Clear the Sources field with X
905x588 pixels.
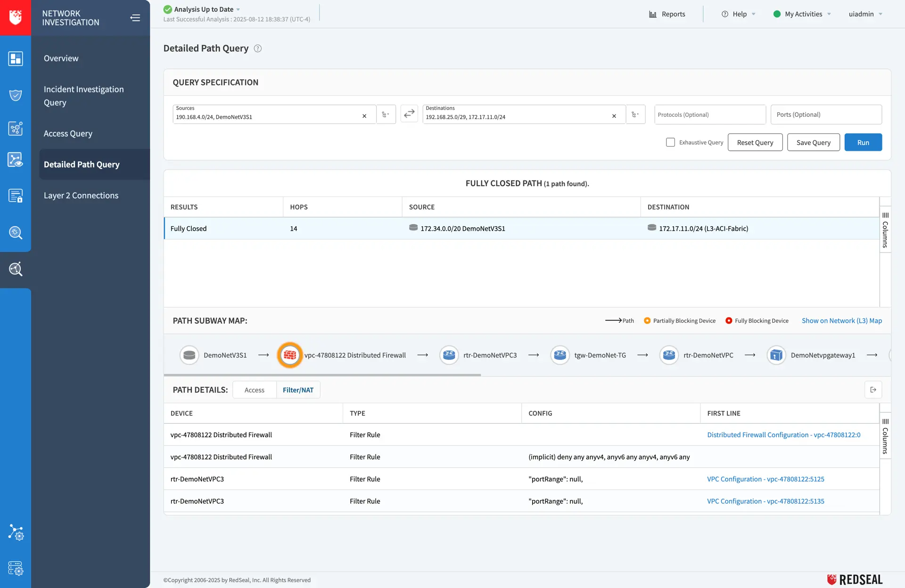click(364, 116)
